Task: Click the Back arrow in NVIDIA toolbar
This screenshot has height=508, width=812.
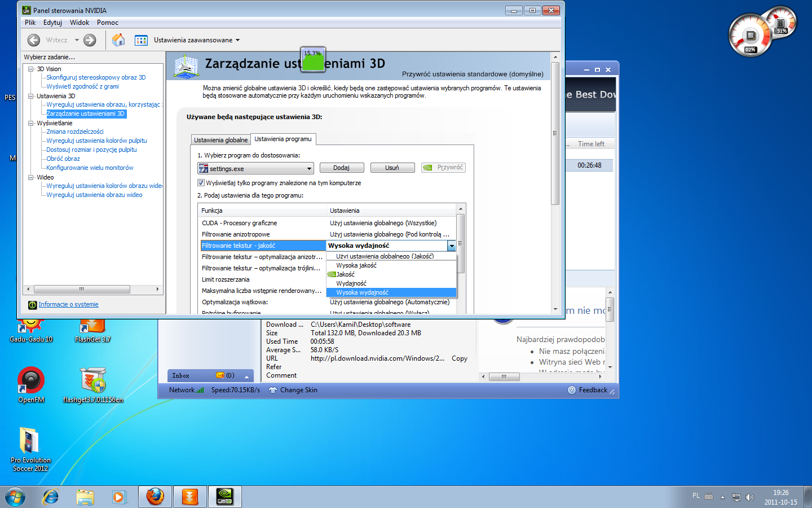Action: (34, 40)
